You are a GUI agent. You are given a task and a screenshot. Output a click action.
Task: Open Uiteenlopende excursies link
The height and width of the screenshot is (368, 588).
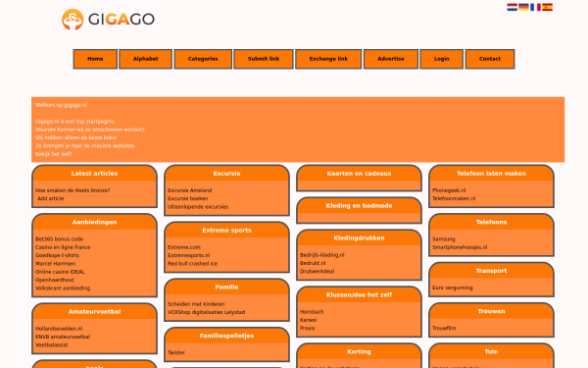click(x=198, y=207)
